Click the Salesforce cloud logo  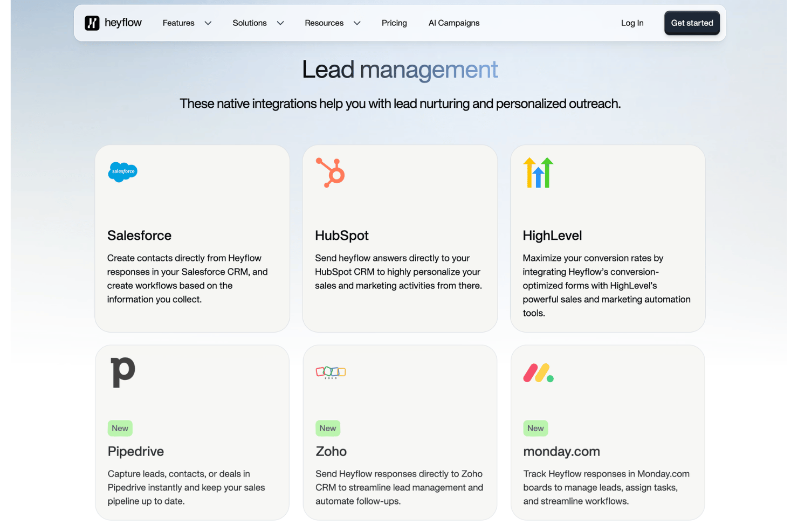123,172
